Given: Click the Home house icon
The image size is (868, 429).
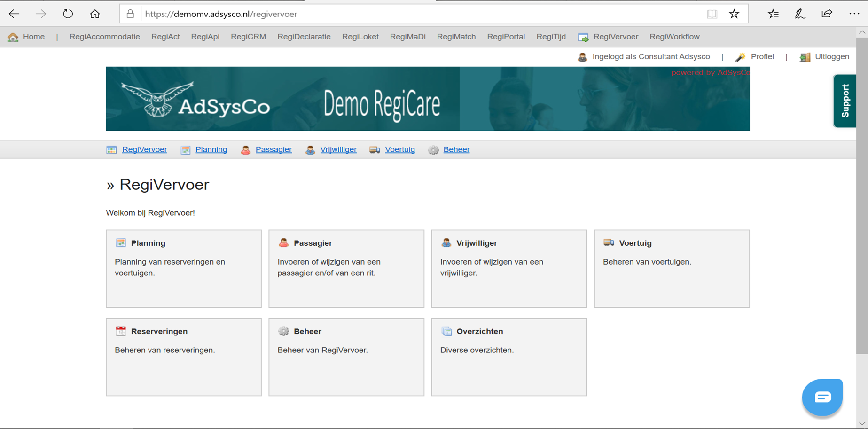Looking at the screenshot, I should [x=13, y=37].
